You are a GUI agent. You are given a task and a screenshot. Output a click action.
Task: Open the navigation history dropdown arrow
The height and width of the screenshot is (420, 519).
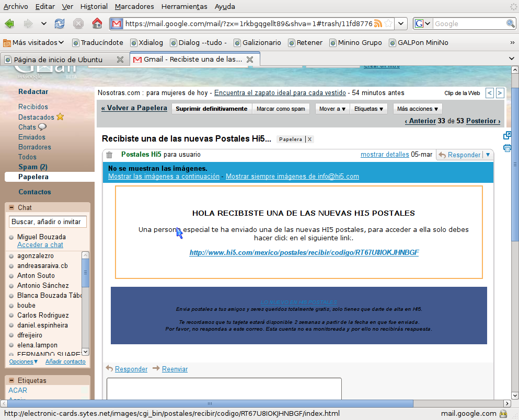[44, 24]
